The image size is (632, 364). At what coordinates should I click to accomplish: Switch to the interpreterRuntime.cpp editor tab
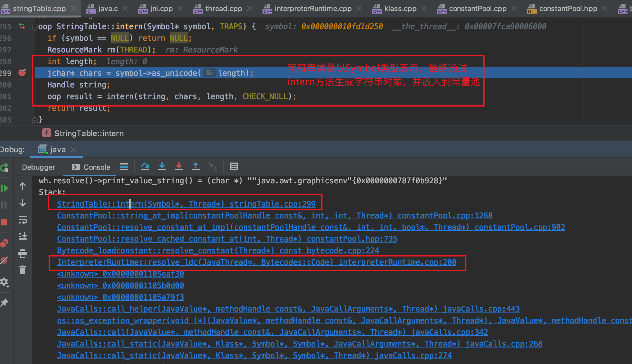pos(312,9)
